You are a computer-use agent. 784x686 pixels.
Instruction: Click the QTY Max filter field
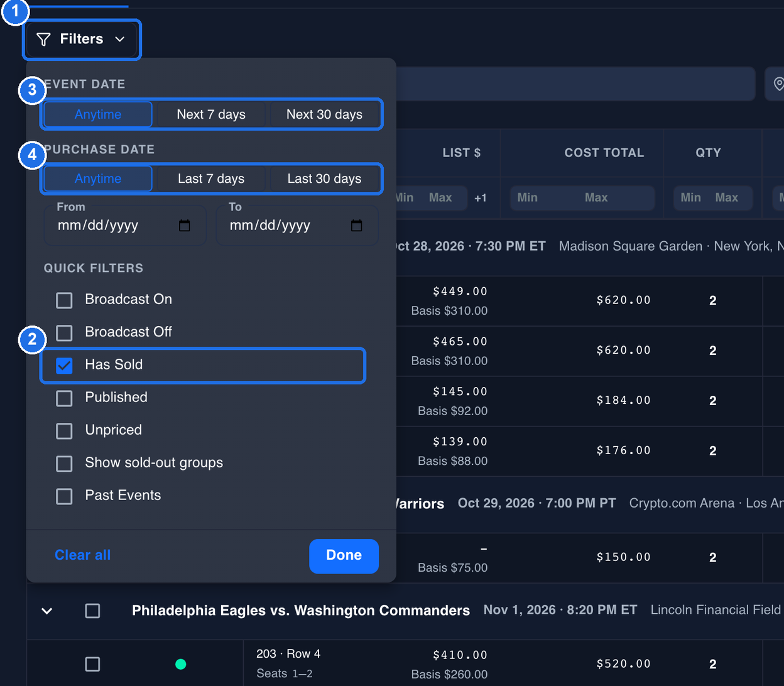point(730,198)
